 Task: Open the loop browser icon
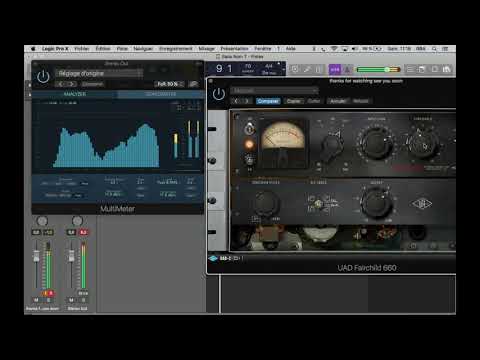435,69
